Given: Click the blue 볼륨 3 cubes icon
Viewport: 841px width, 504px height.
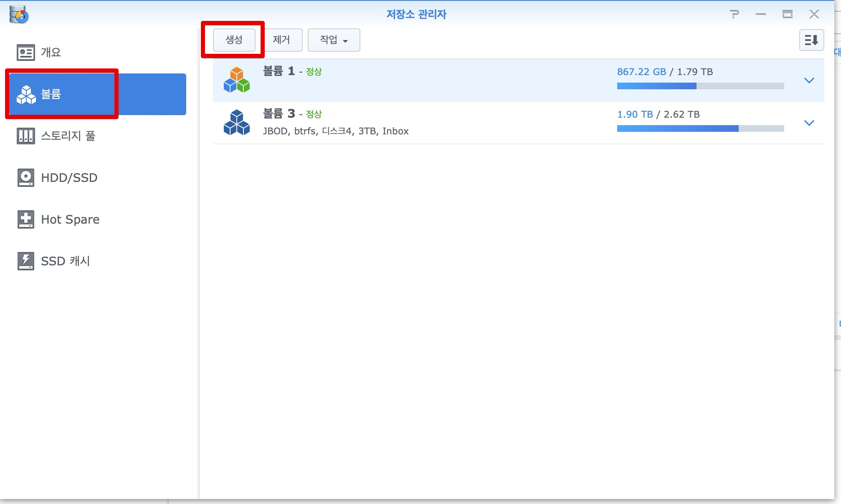Looking at the screenshot, I should (x=236, y=122).
